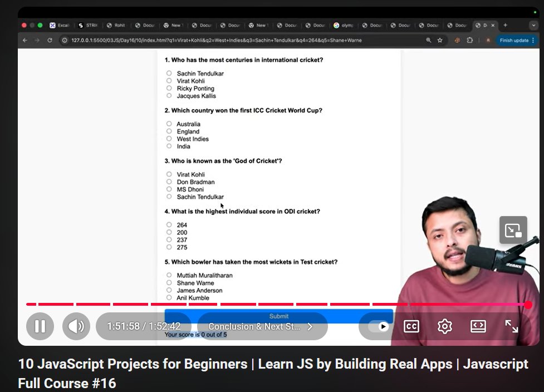Pick the West Indies radio option
Screen dimensions: 544x392
169,139
